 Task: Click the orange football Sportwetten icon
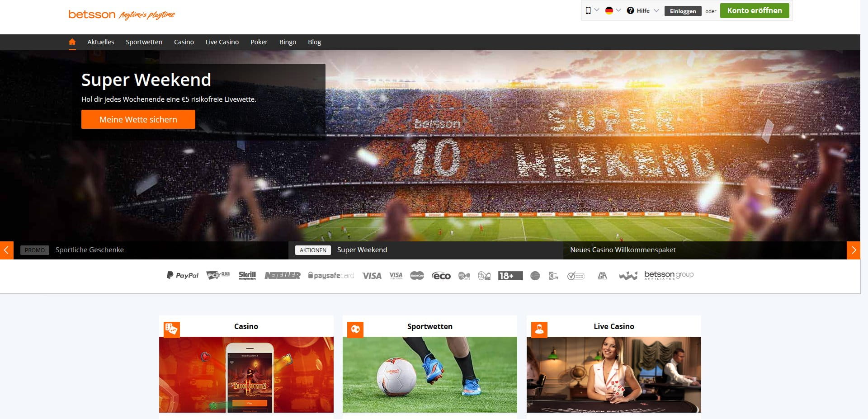[x=355, y=329]
